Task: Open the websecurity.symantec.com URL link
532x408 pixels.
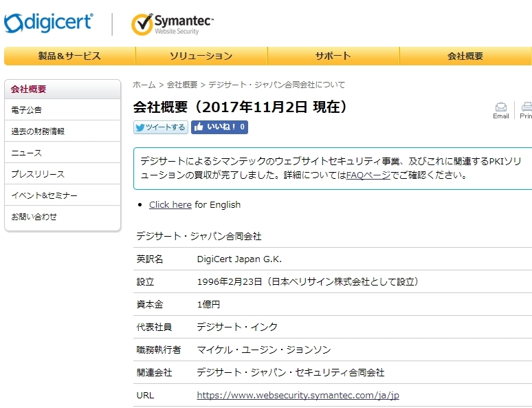Action: click(x=298, y=396)
